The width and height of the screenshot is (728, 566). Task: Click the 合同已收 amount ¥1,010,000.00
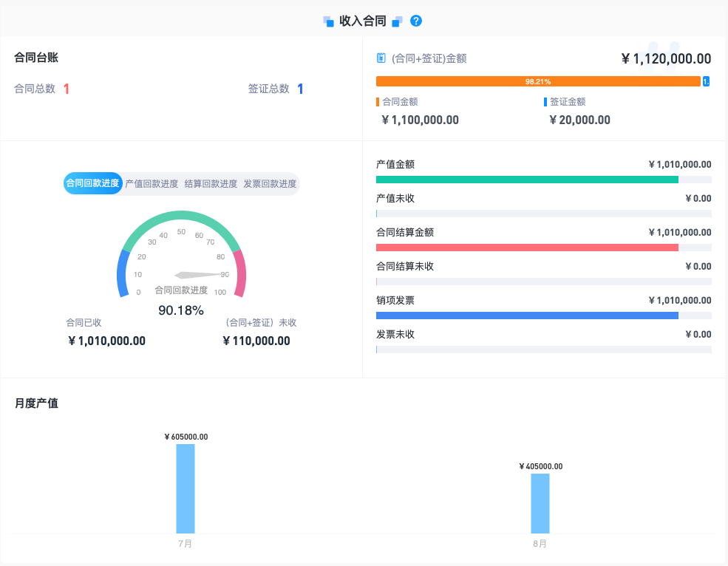click(x=107, y=341)
